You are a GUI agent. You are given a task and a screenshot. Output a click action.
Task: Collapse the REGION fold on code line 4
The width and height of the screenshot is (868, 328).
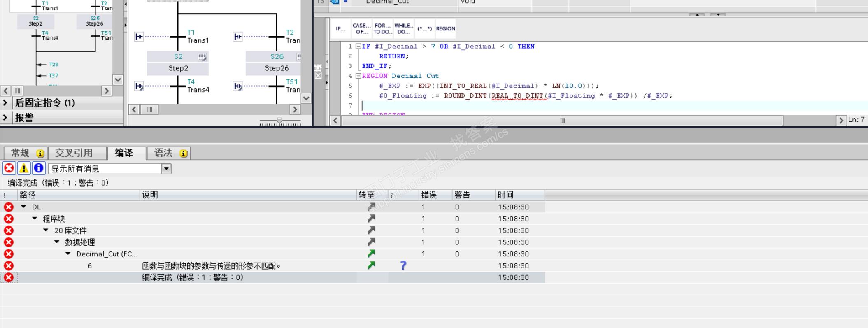point(358,76)
